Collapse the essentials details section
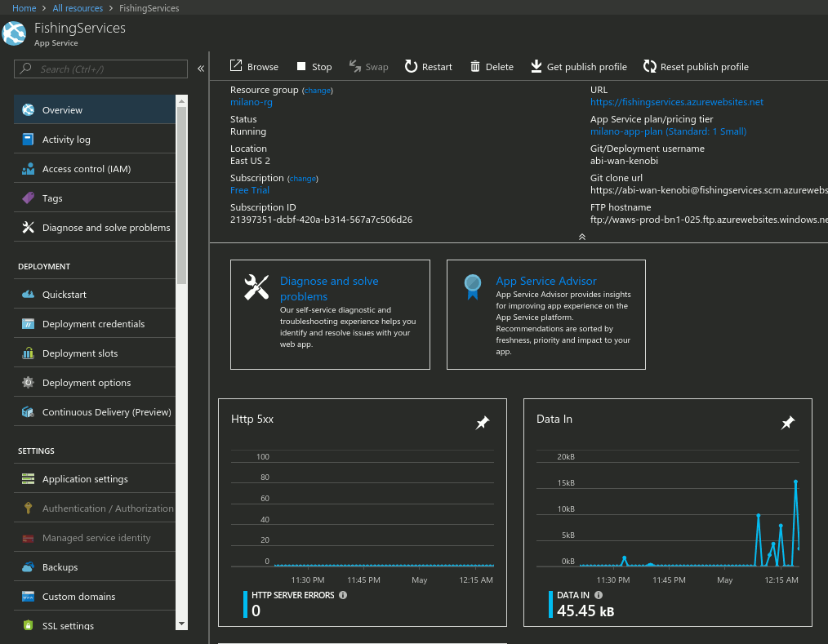This screenshot has width=828, height=644. 581,236
